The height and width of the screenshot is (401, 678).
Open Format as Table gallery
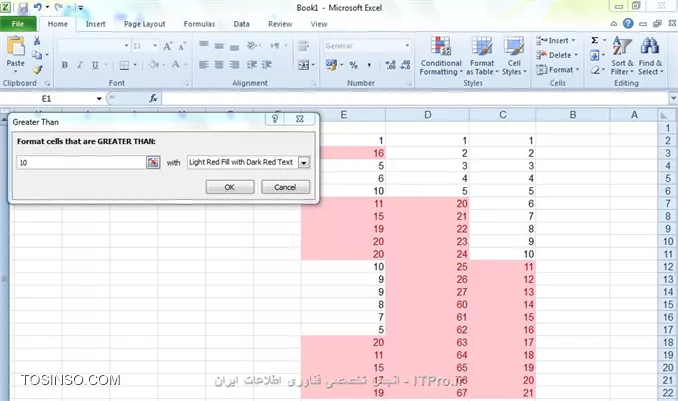(482, 56)
